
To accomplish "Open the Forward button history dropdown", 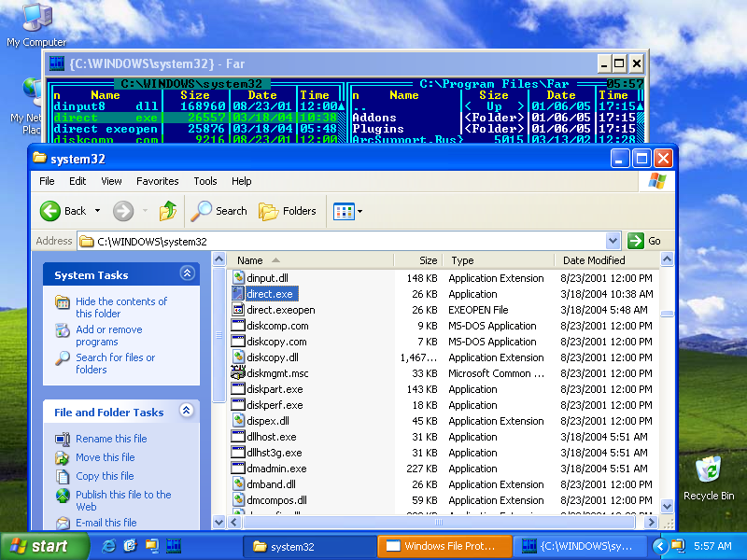I will (145, 211).
